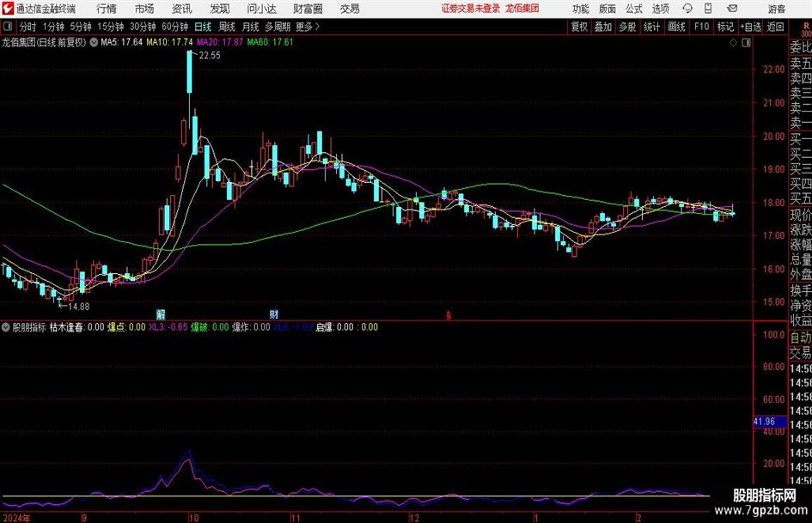Open the 行情 menu

click(x=107, y=9)
